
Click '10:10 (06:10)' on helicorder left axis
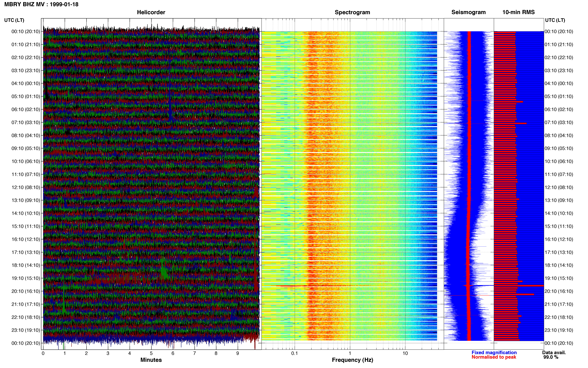26,161
